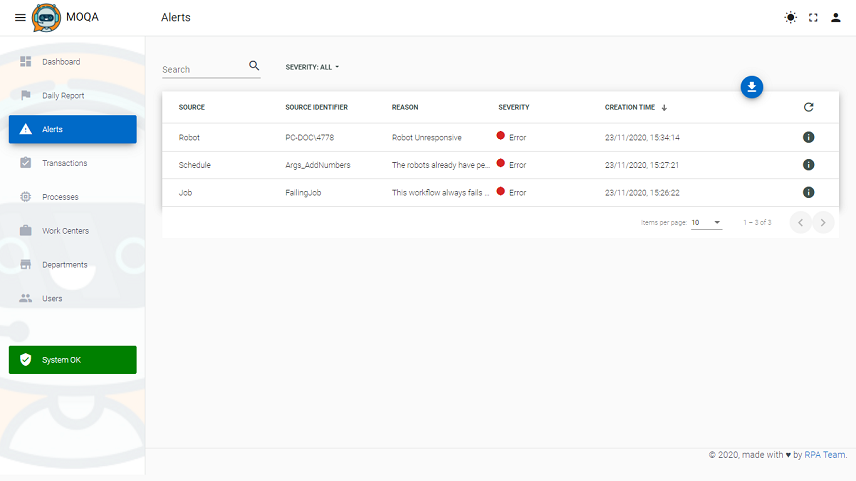This screenshot has width=856, height=481.
Task: Open Departments from the sidebar
Action: tap(73, 265)
